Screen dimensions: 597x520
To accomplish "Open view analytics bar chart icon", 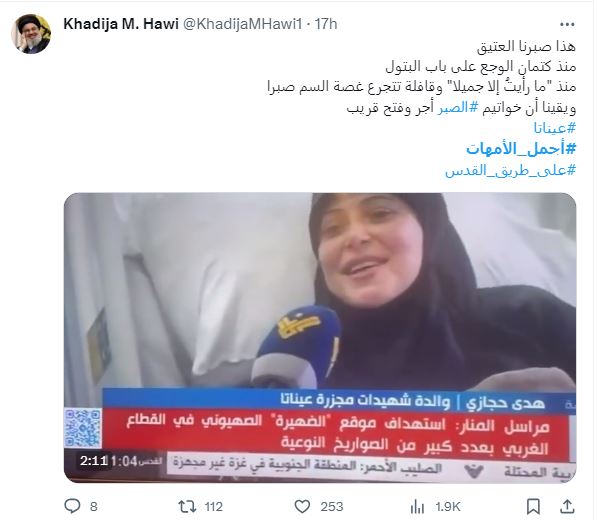I will 417,507.
